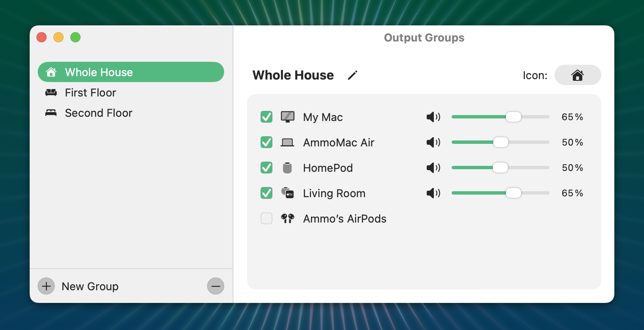The width and height of the screenshot is (644, 330).
Task: Uncheck the My Mac checkbox
Action: pos(266,117)
